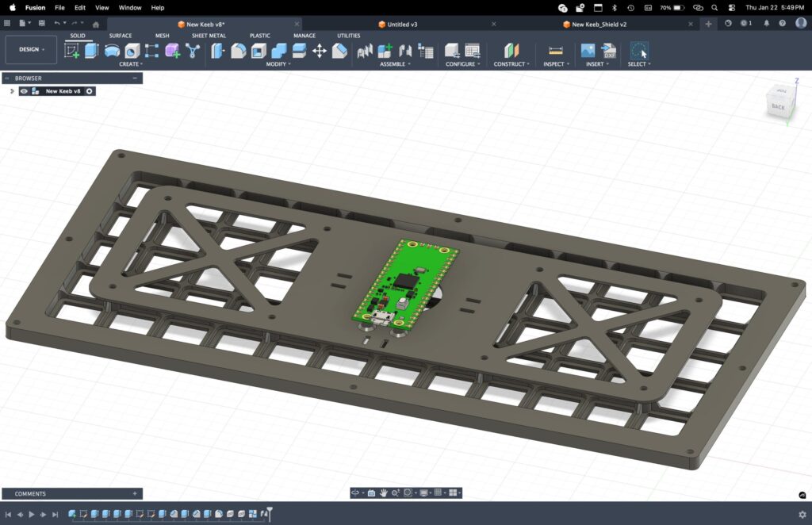
Task: Choose the Move/Copy tool
Action: point(320,51)
